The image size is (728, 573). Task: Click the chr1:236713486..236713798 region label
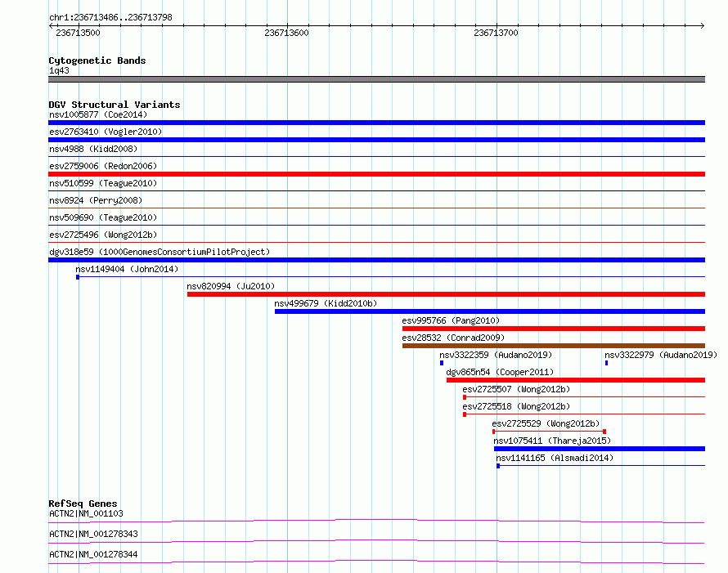(110, 17)
